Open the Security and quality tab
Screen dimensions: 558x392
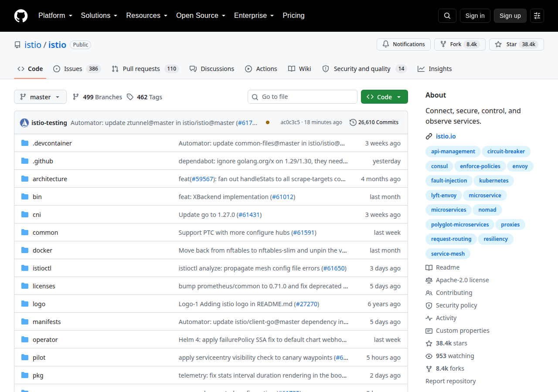[x=364, y=69]
